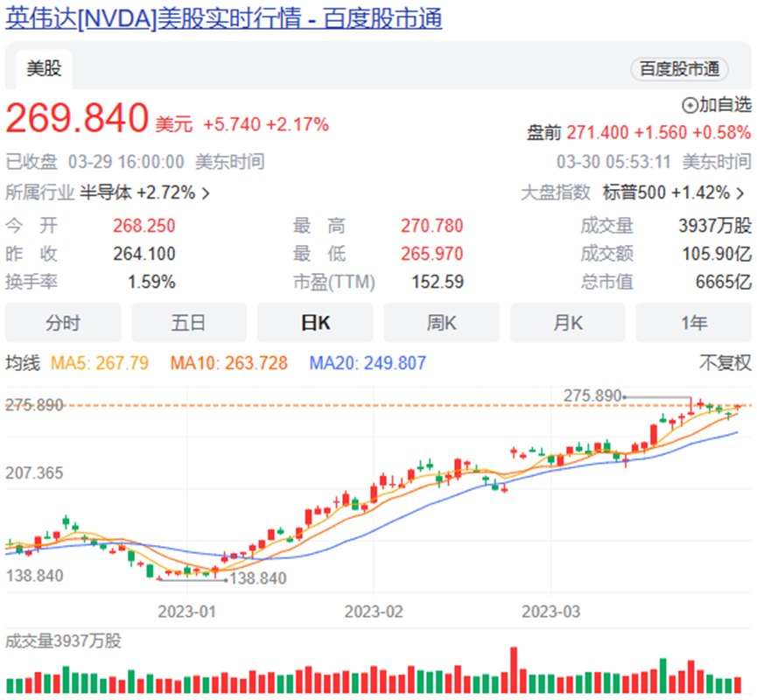Click the 269.840 current price
Image resolution: width=757 pixels, height=700 pixels.
pos(77,117)
